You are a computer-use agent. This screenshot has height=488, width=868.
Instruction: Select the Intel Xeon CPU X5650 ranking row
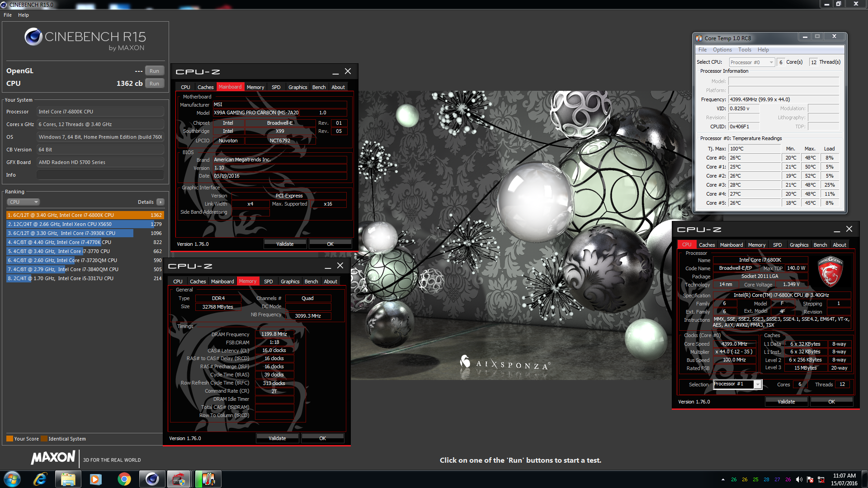pyautogui.click(x=85, y=224)
